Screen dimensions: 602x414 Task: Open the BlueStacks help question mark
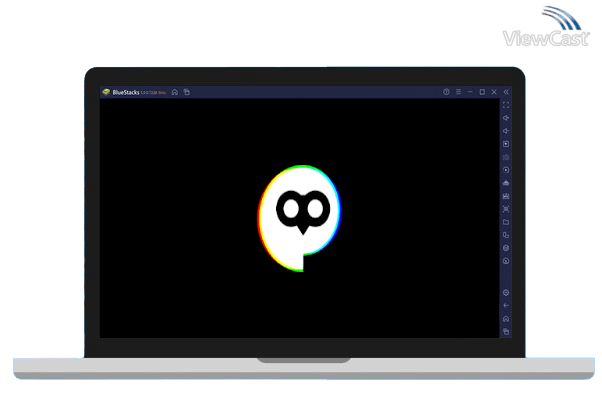click(446, 92)
